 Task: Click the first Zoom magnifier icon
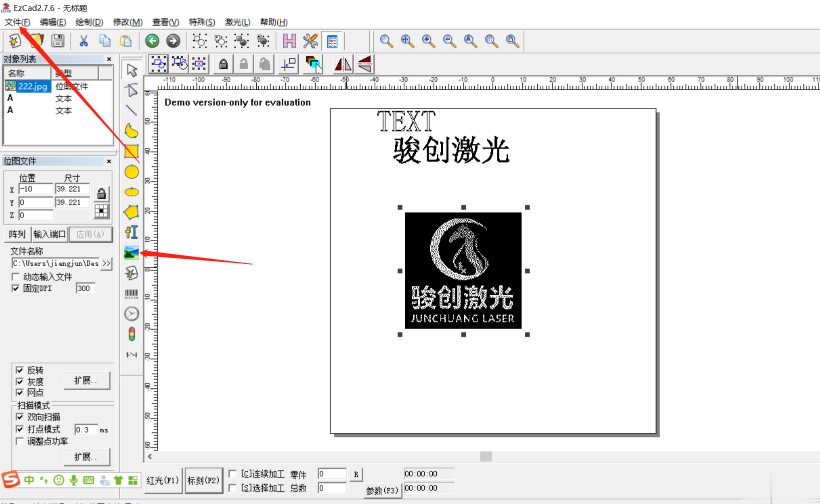point(386,41)
